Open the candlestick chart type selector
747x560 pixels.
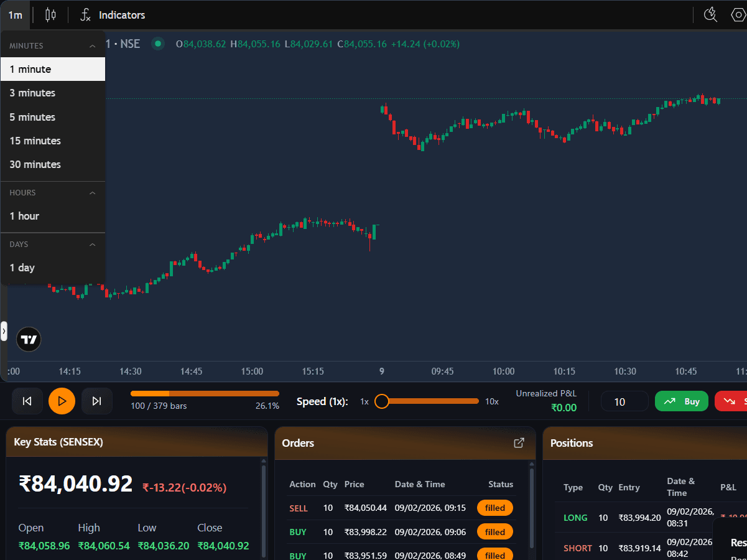tap(50, 15)
